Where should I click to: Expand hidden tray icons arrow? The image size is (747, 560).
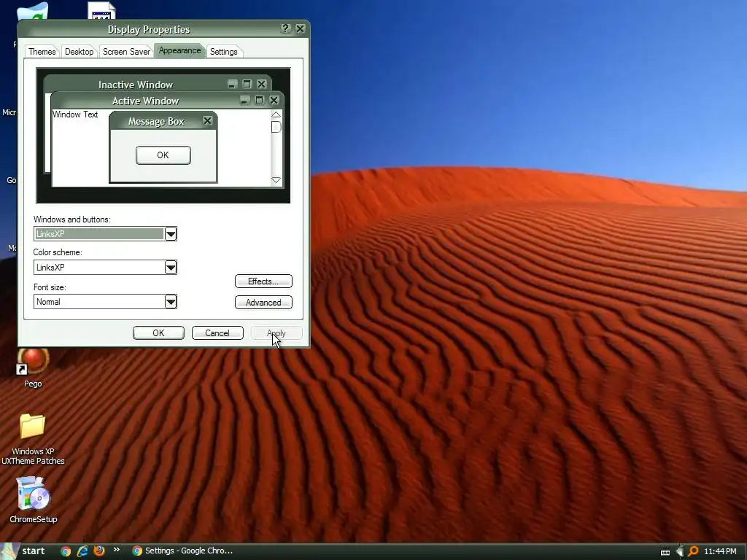coord(680,551)
